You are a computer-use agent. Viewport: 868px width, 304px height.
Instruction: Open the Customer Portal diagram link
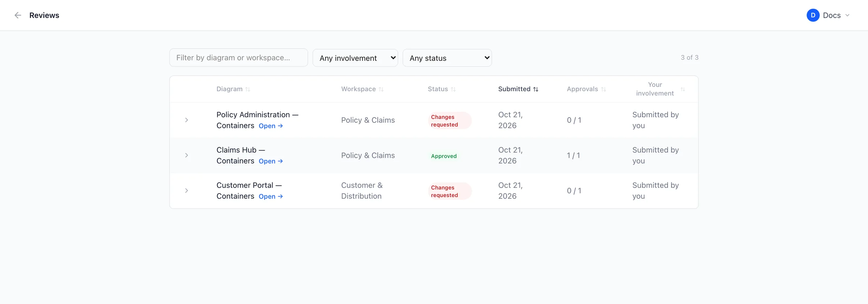pos(271,197)
